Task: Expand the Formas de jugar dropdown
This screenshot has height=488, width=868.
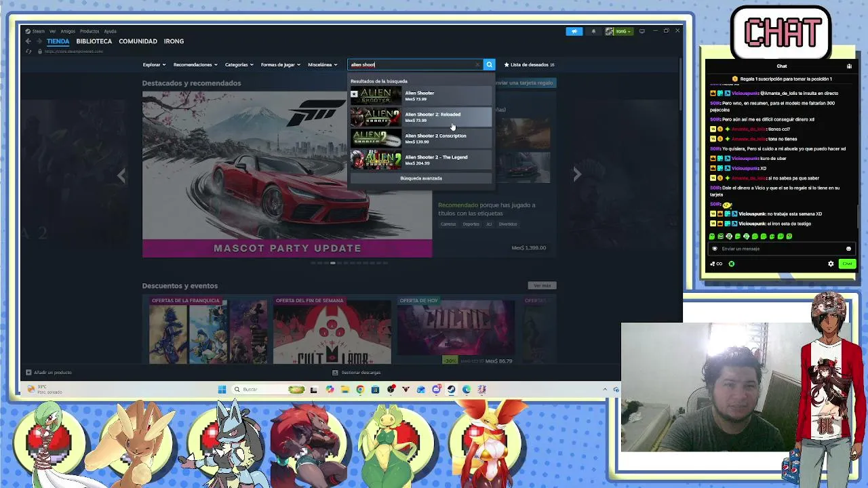Action: point(281,64)
